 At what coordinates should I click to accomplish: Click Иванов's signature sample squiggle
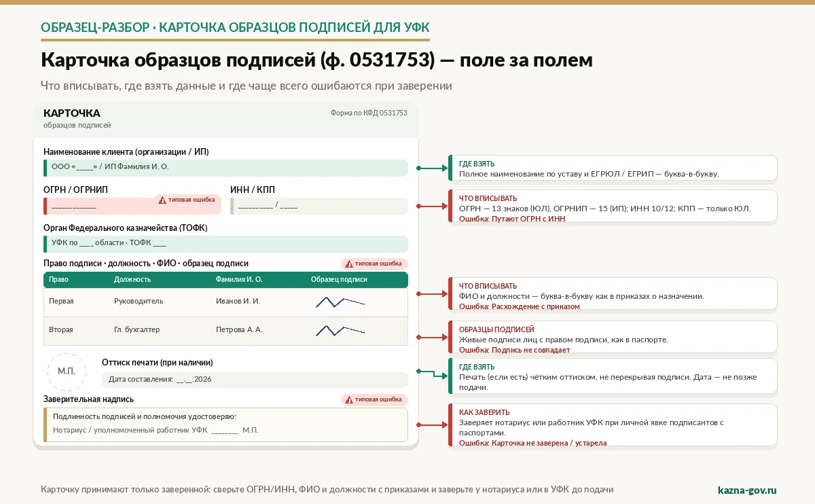coord(340,302)
